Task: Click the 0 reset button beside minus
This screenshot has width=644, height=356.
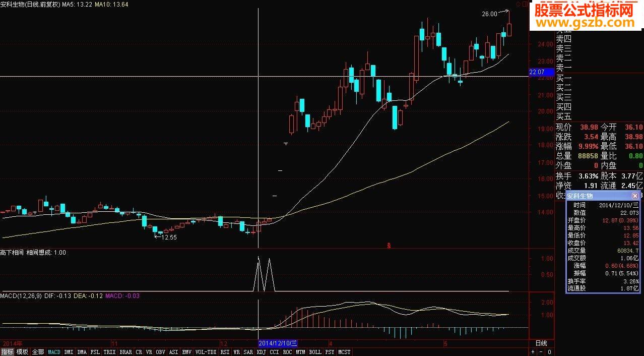Action: click(549, 352)
